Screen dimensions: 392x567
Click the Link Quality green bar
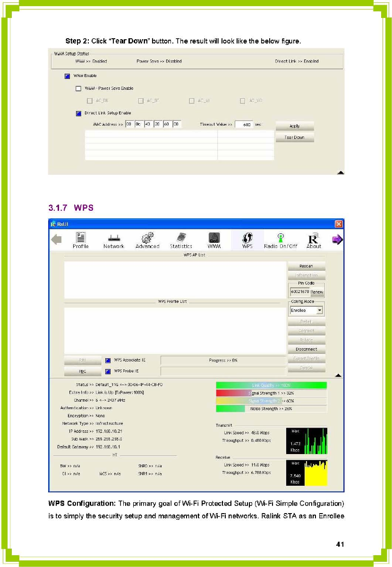[271, 385]
